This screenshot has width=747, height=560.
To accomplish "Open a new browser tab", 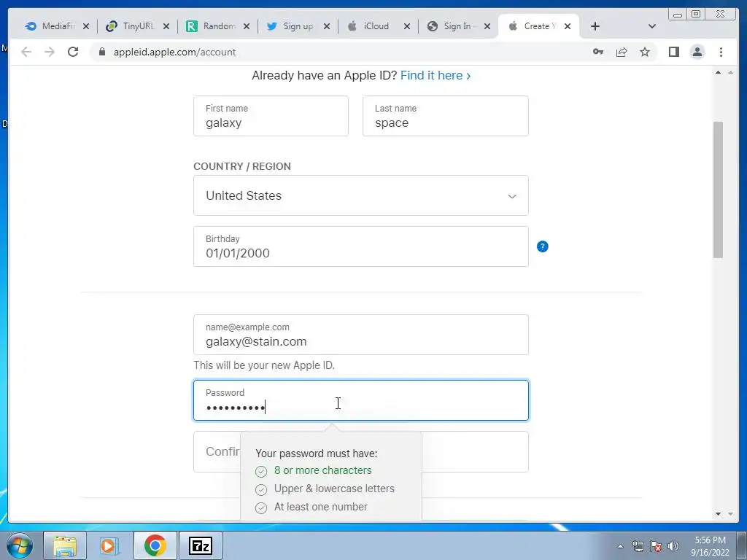I will pos(595,27).
